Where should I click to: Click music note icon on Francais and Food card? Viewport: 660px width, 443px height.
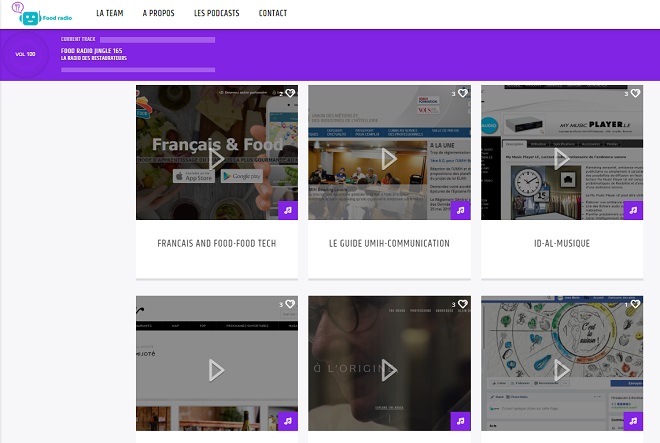point(288,210)
